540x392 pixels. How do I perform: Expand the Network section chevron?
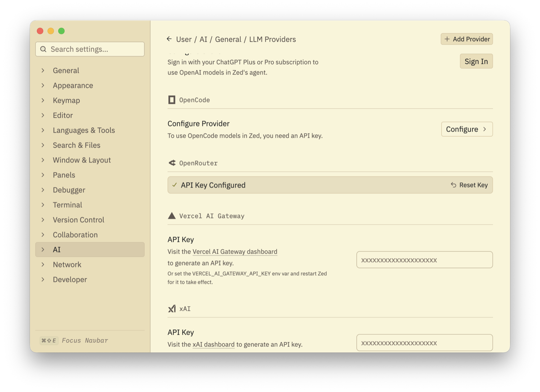point(43,265)
